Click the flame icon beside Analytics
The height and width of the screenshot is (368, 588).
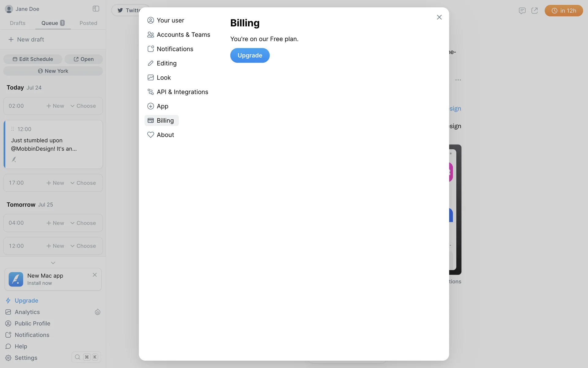coord(97,312)
